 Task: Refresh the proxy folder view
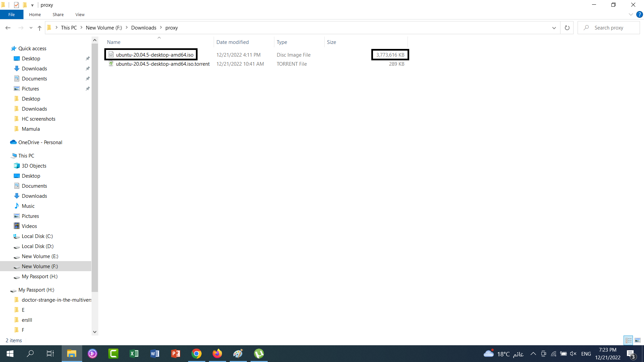tap(567, 28)
